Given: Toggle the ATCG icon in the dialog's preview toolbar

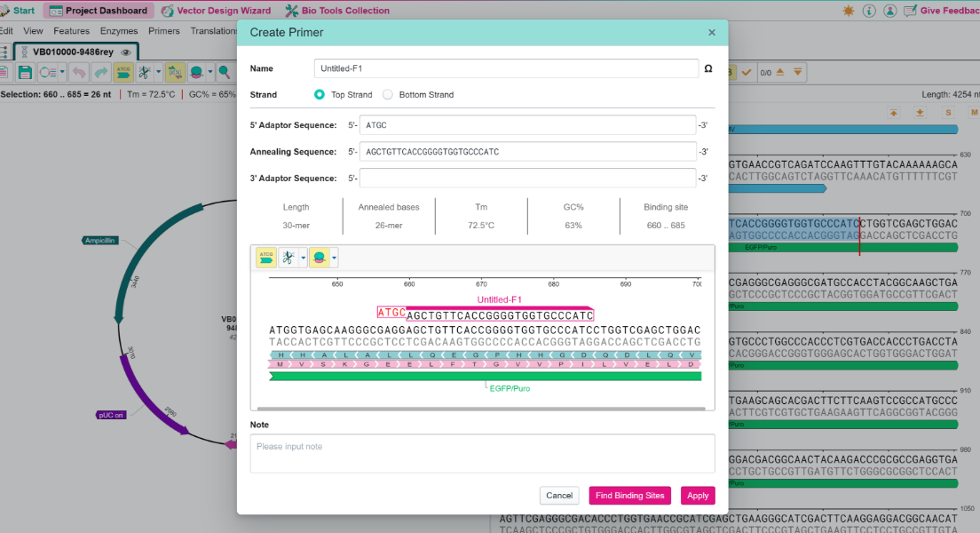Looking at the screenshot, I should coord(266,257).
